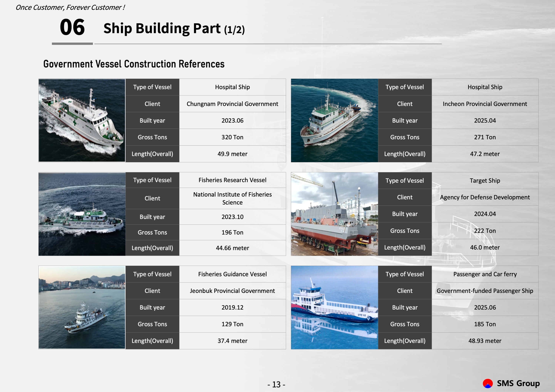
Task: Click the built year value "2024.04"
Action: tap(485, 214)
